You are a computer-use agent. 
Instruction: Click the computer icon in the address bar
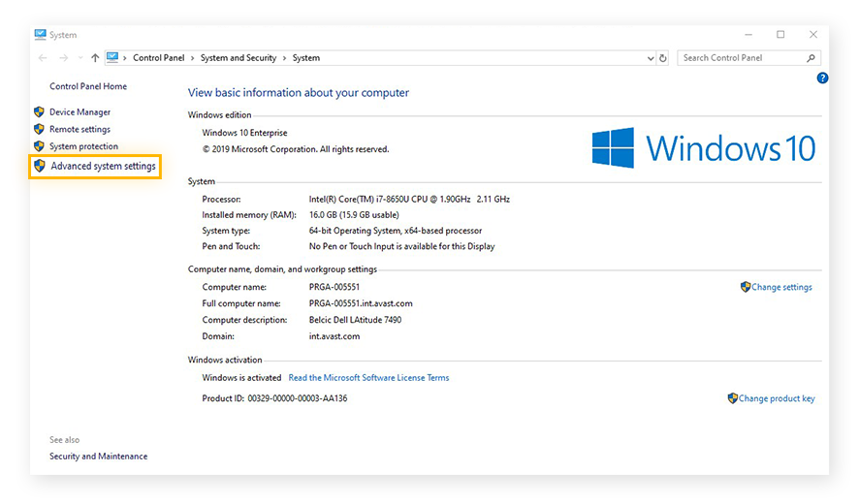point(113,58)
